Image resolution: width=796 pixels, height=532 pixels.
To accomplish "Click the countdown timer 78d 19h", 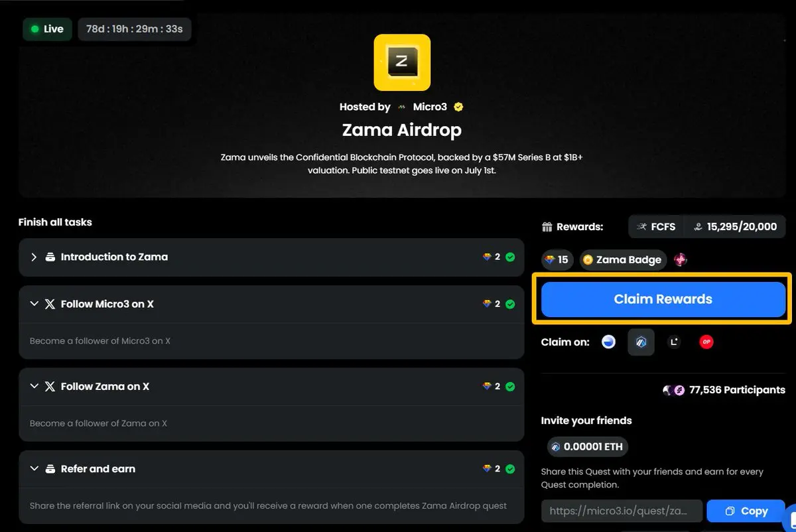I will pos(135,29).
